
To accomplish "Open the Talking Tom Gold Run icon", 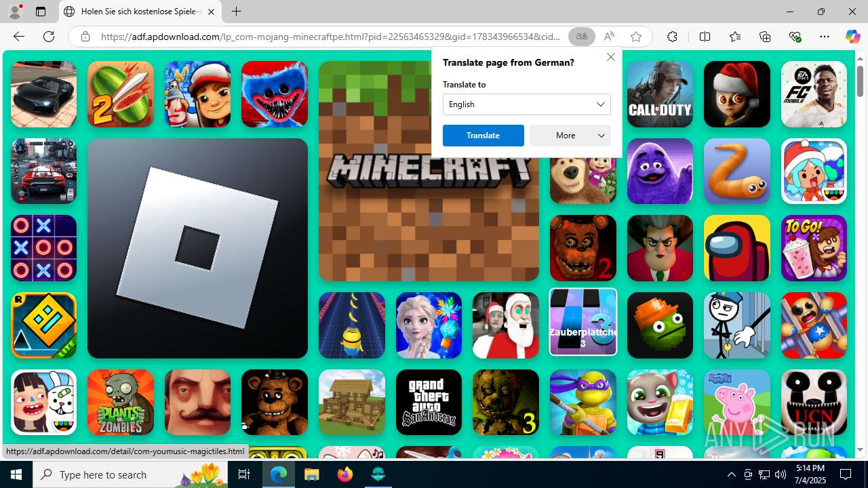I will pyautogui.click(x=660, y=402).
